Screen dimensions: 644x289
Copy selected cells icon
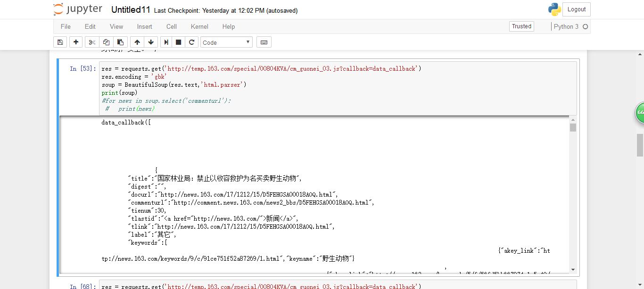pyautogui.click(x=106, y=42)
